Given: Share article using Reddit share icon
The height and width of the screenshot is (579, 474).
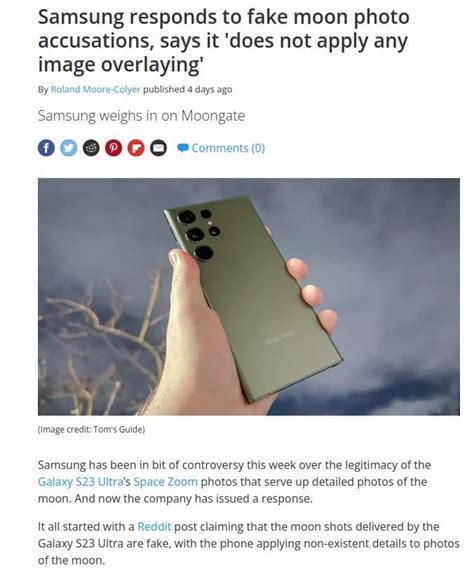Looking at the screenshot, I should (91, 148).
